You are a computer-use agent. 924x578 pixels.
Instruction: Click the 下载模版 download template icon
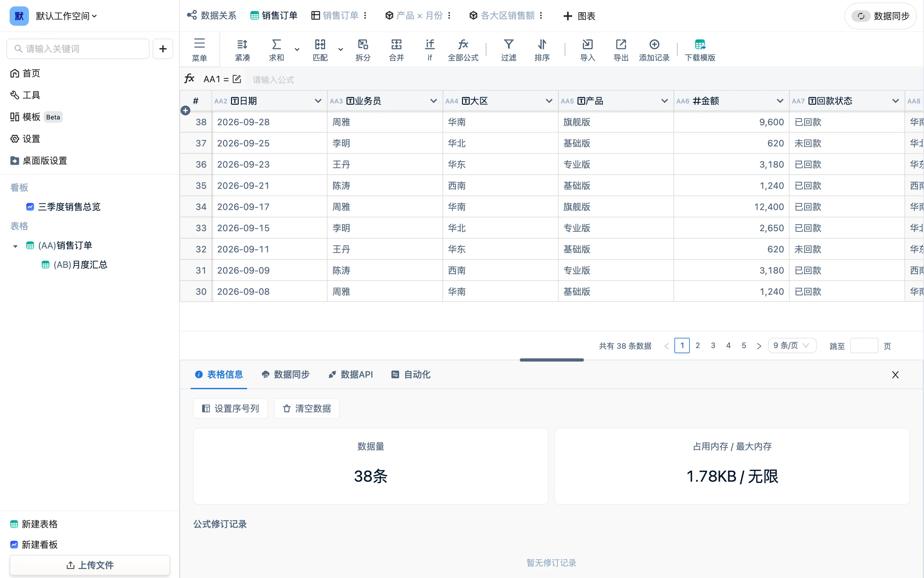tap(700, 44)
